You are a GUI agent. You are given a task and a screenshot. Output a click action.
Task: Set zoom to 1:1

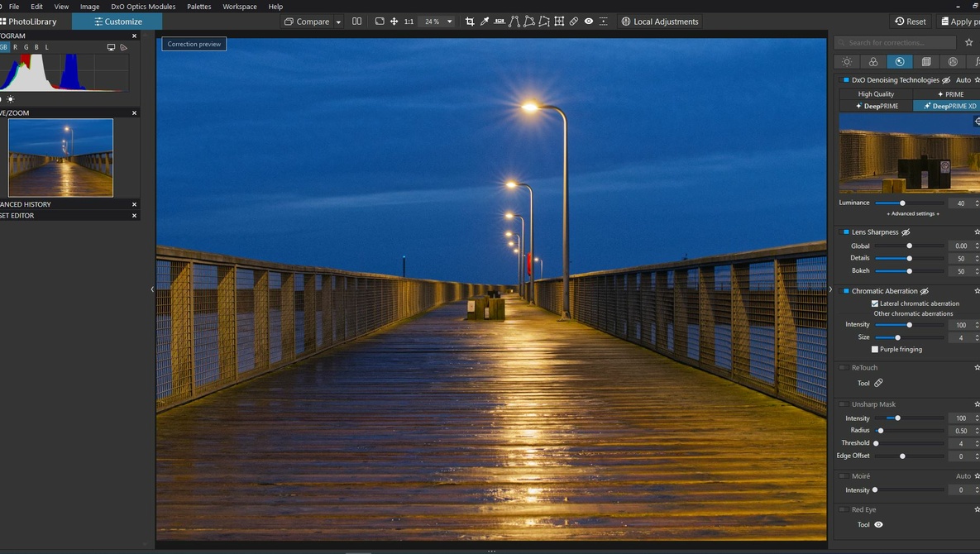coord(409,21)
